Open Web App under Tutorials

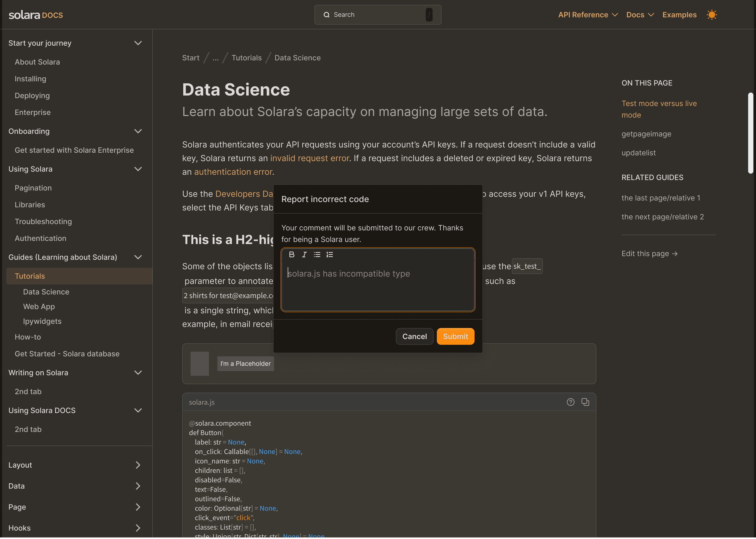pos(39,307)
